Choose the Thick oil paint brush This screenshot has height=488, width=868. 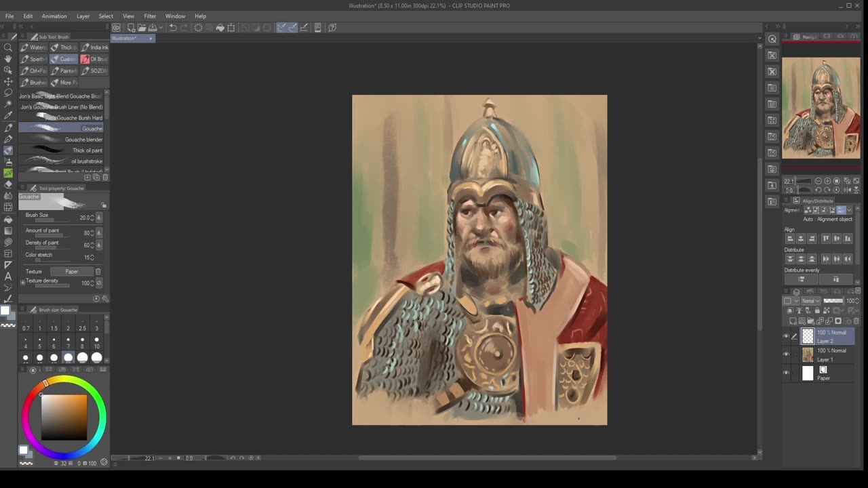click(61, 150)
